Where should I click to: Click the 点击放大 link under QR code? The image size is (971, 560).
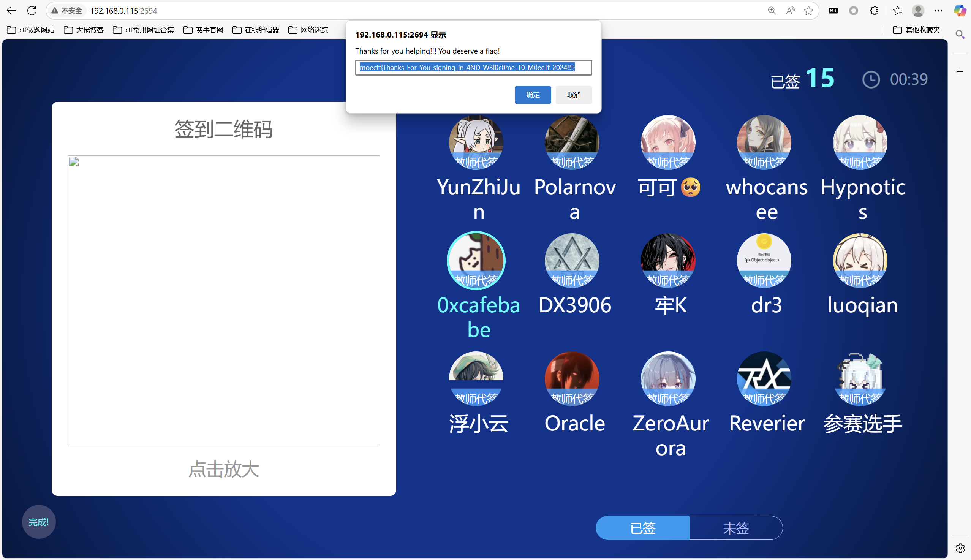coord(224,469)
